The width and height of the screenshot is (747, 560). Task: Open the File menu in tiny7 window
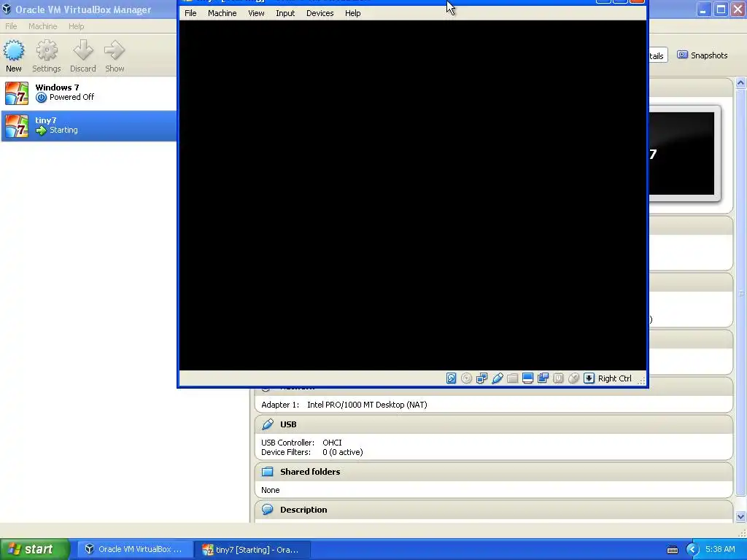[x=190, y=13]
